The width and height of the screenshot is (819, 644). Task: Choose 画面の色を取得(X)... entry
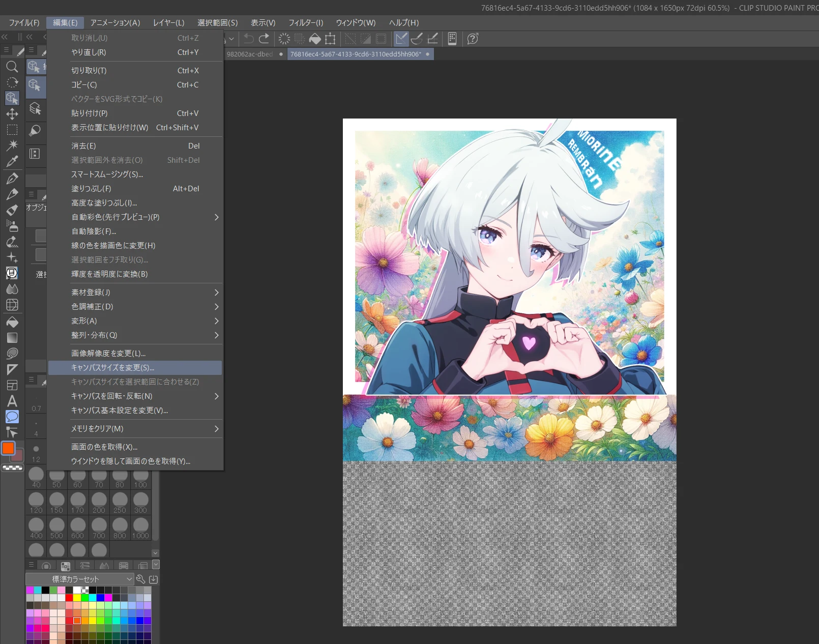click(135, 447)
